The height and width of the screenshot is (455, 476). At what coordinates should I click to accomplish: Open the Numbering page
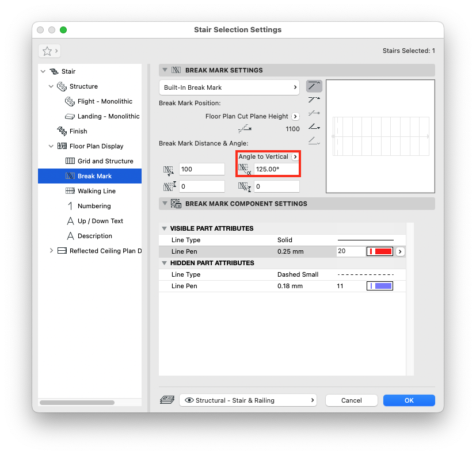[x=94, y=206]
